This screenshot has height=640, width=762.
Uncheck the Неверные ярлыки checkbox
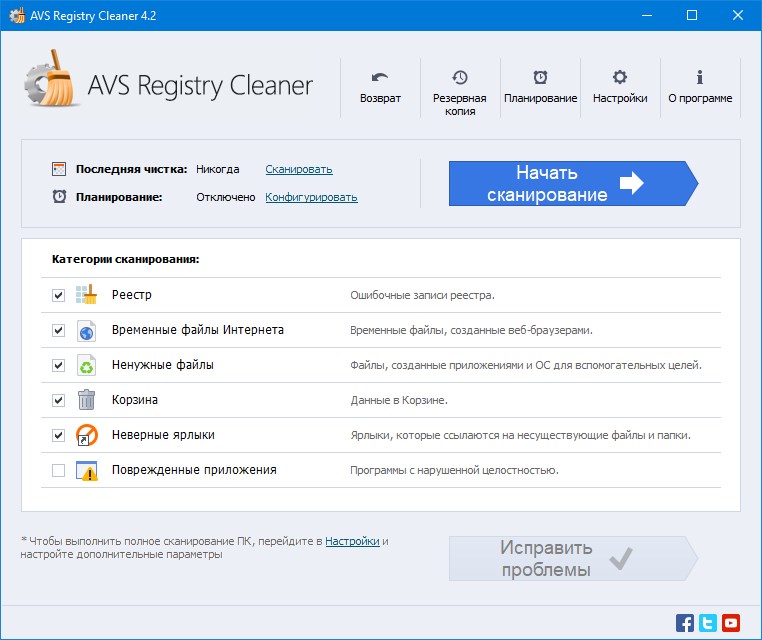click(58, 435)
